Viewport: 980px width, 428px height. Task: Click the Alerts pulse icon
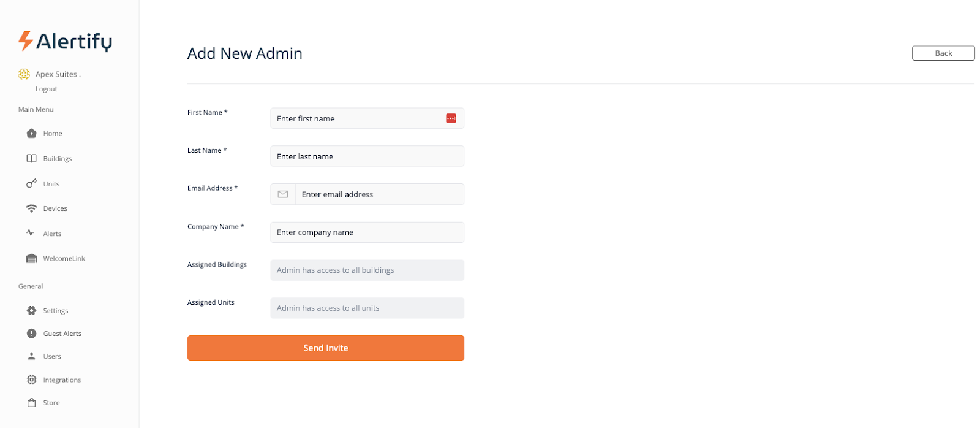[x=30, y=233]
